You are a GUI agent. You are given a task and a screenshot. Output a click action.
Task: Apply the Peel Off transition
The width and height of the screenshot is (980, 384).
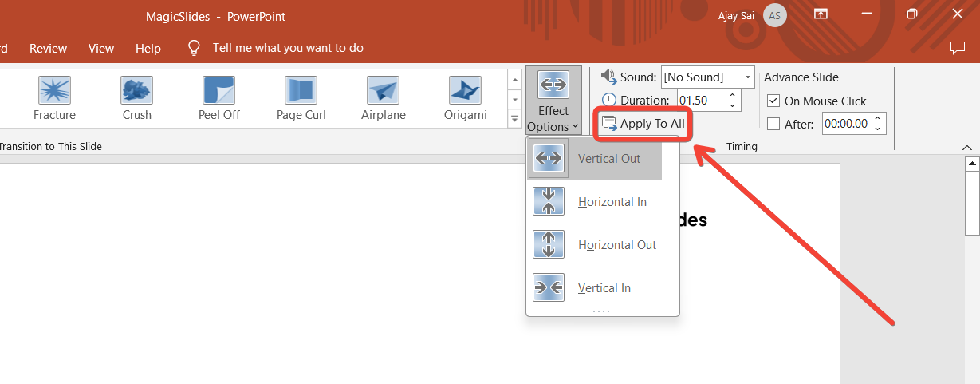(219, 97)
